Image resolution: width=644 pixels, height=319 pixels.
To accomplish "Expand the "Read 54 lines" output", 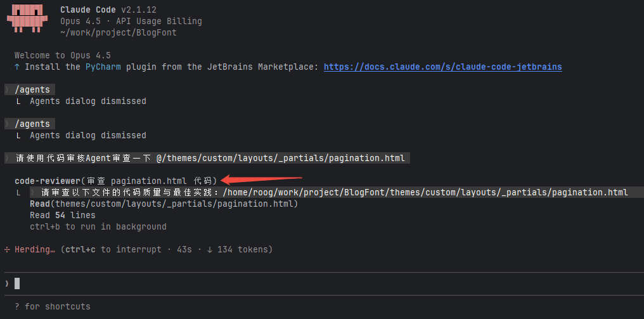I will click(x=63, y=216).
